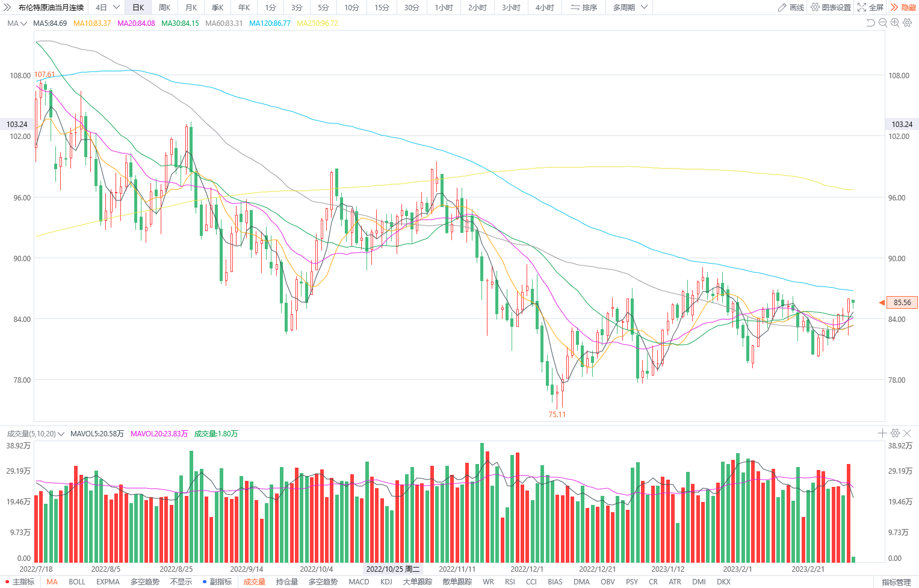919x588 pixels.
Task: Open the MA indicator dropdown above the chart
Action: pyautogui.click(x=17, y=23)
